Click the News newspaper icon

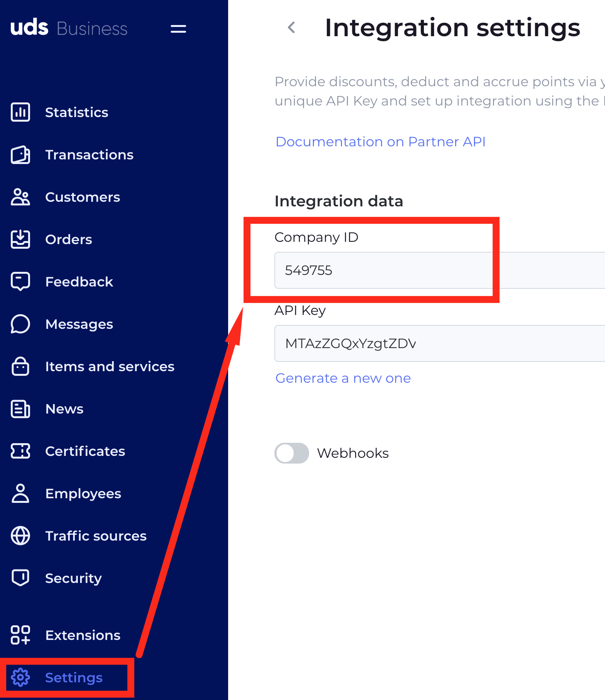[20, 409]
